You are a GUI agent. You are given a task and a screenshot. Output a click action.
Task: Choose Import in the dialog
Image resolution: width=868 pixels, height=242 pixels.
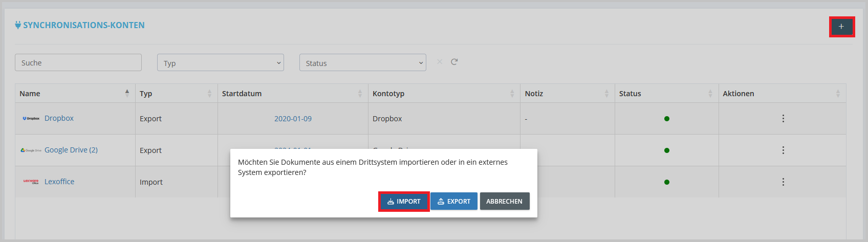[x=404, y=201]
